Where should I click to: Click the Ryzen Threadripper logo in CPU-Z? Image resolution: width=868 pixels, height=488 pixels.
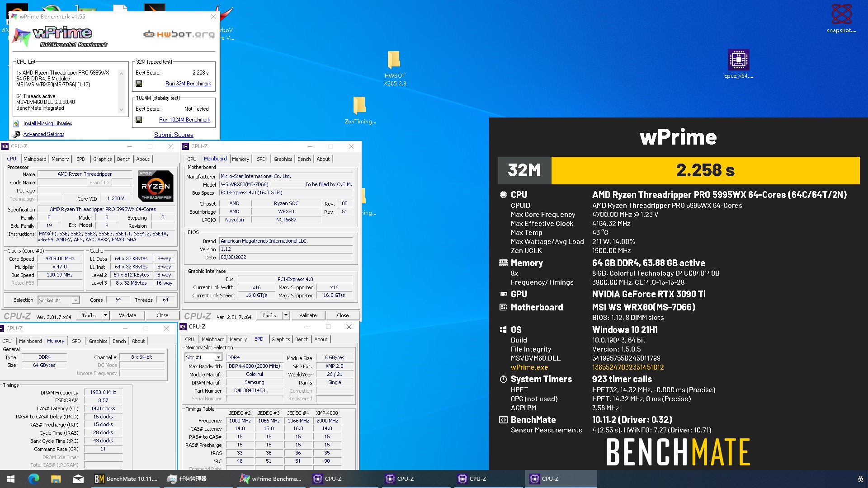(156, 186)
